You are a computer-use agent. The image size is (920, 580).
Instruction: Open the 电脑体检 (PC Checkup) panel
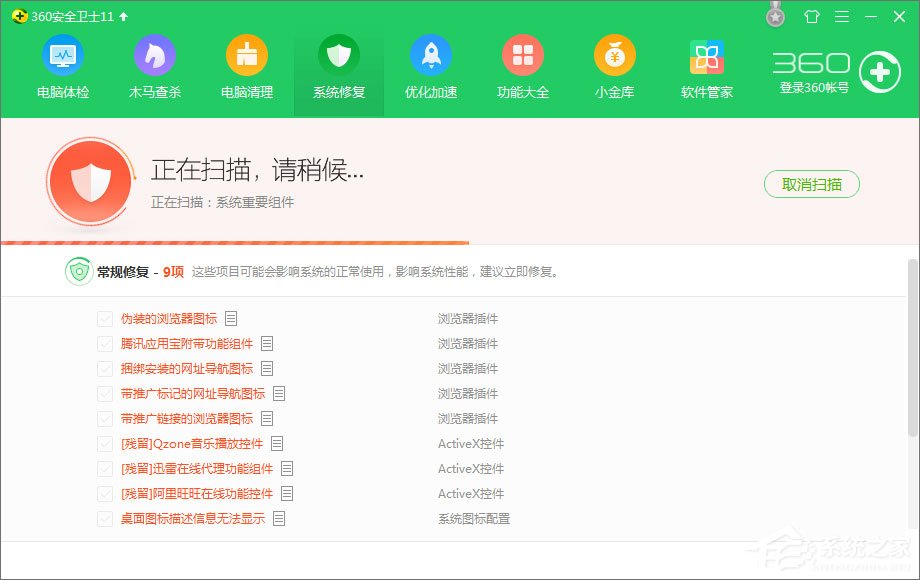tap(62, 67)
